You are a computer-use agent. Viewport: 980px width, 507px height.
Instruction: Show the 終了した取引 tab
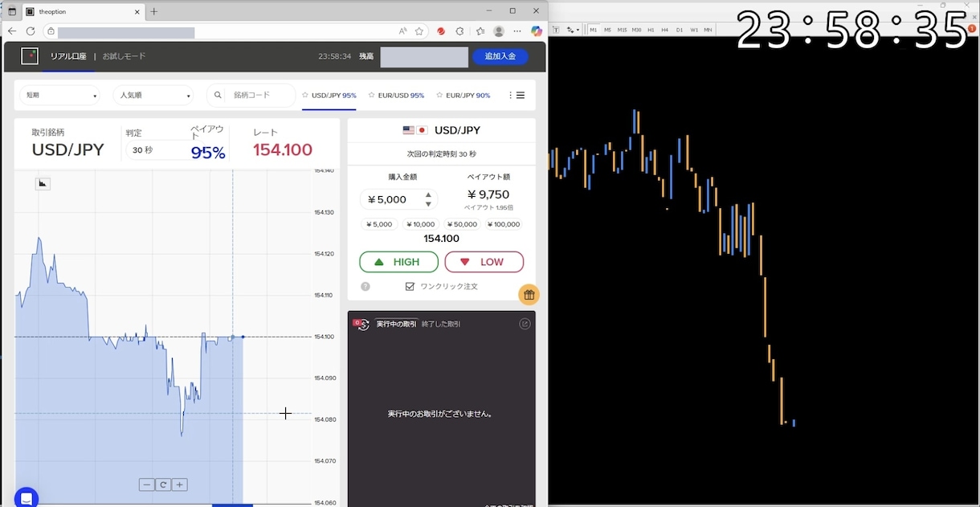coord(441,324)
